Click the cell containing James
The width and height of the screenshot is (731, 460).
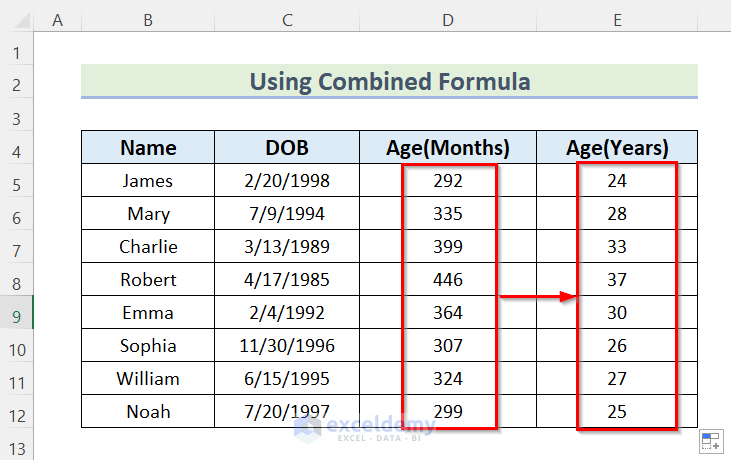148,181
